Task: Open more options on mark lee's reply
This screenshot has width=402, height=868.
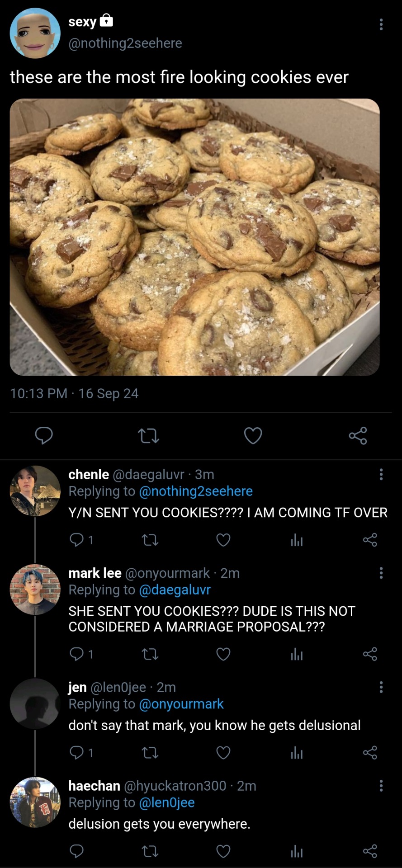Action: click(381, 573)
